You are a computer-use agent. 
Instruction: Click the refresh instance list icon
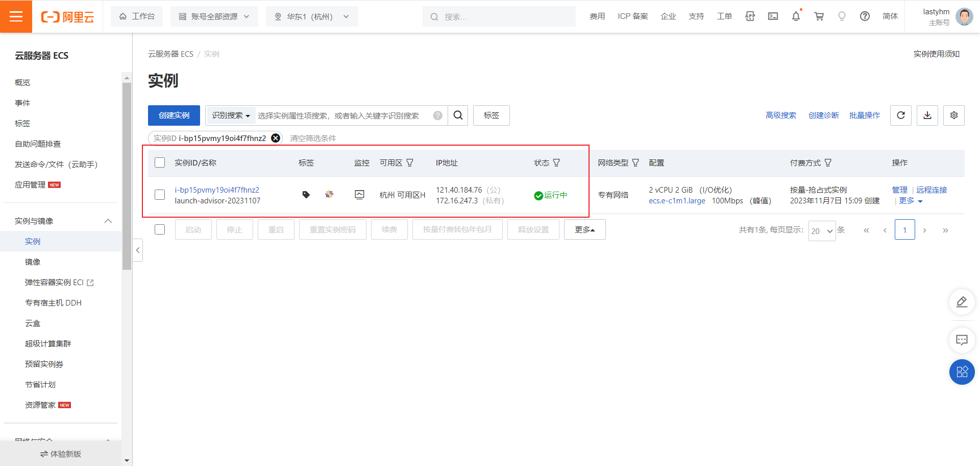[x=900, y=115]
